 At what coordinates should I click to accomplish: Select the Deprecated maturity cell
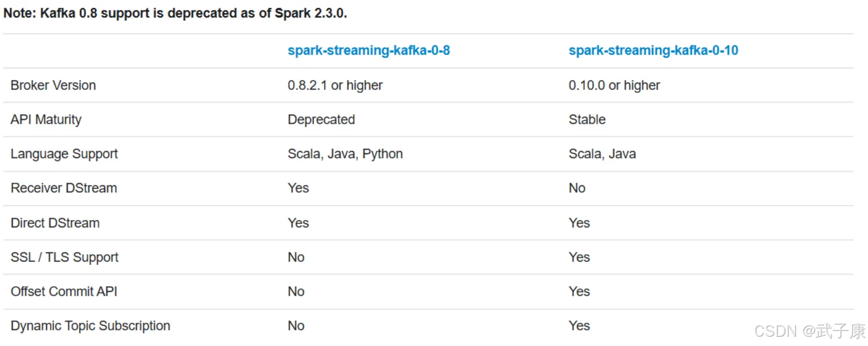click(321, 120)
